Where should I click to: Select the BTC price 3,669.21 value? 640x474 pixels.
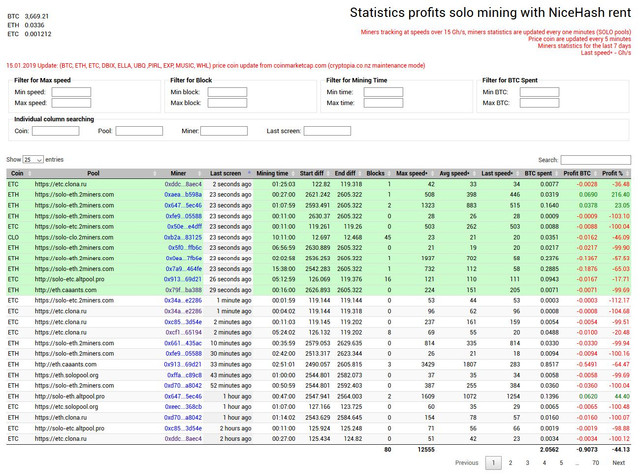[37, 16]
